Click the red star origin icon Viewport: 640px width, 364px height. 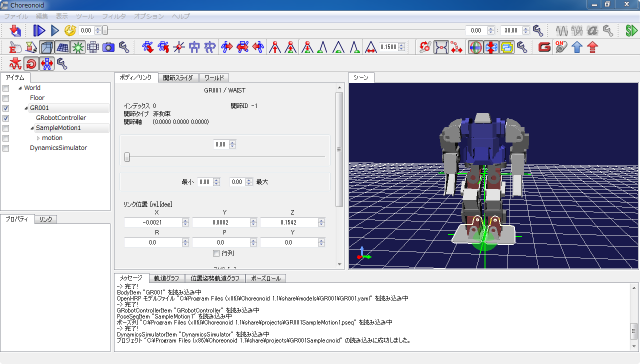click(x=179, y=47)
